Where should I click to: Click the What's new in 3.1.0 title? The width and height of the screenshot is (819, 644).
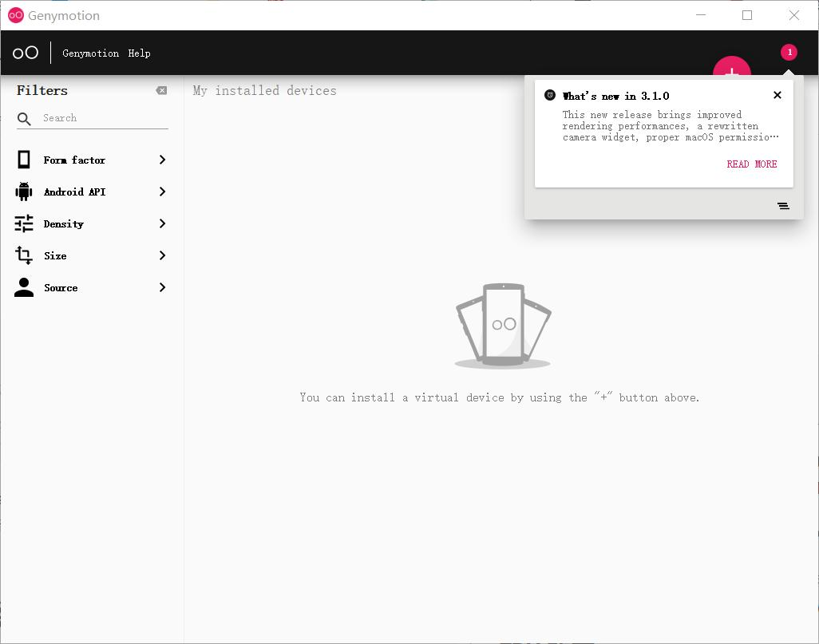pos(615,96)
